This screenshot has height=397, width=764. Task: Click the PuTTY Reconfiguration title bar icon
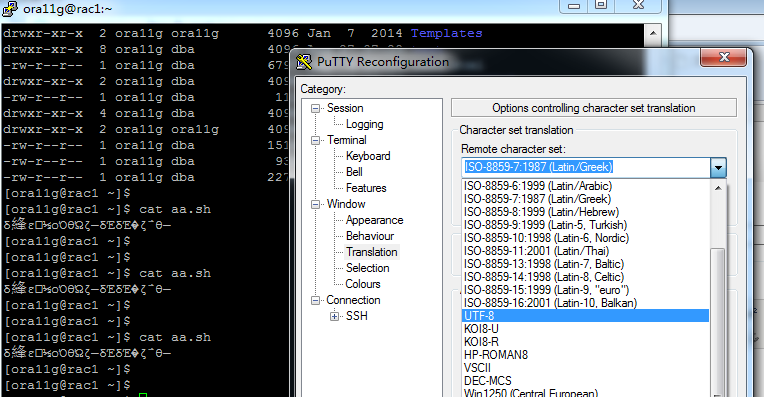(304, 62)
